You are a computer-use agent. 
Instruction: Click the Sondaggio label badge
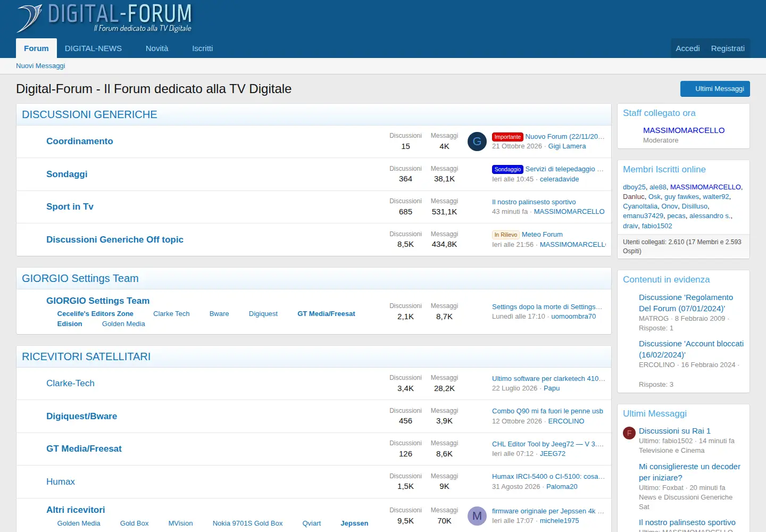pos(507,169)
